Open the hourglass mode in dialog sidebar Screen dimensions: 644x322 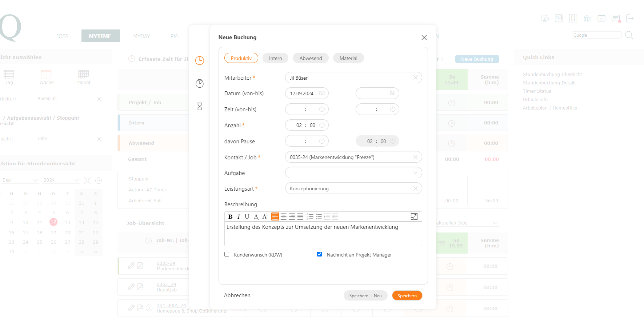(x=200, y=107)
